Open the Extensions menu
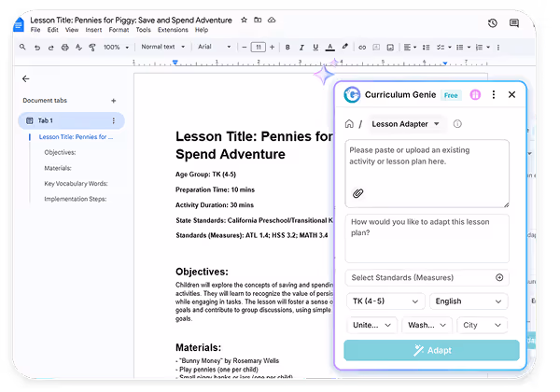Image resolution: width=560 pixels, height=392 pixels. 173,30
